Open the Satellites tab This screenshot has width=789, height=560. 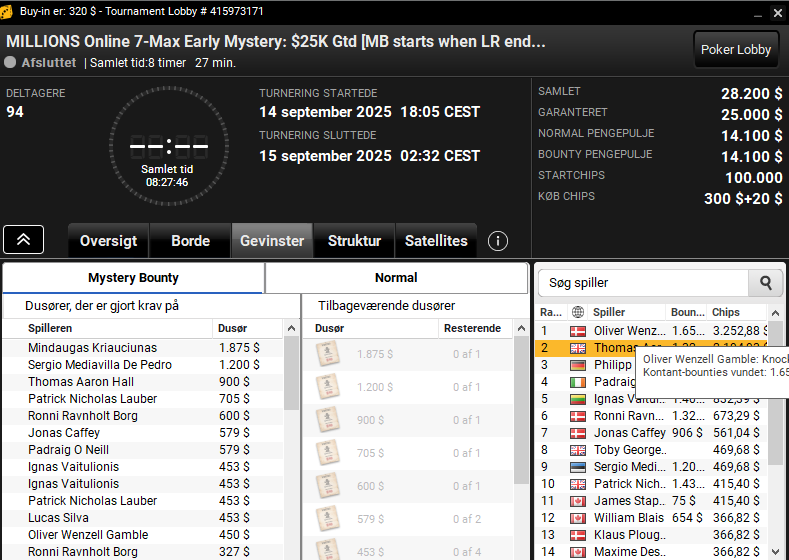[436, 241]
